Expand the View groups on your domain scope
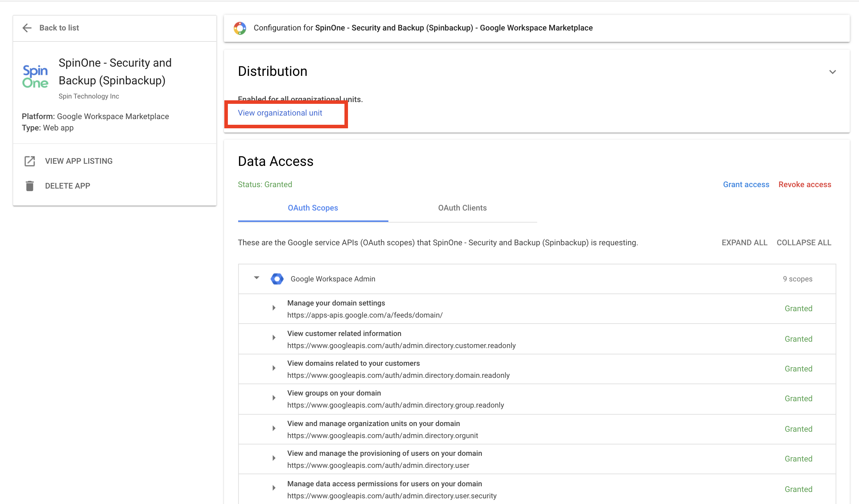This screenshot has height=504, width=859. coord(274,398)
